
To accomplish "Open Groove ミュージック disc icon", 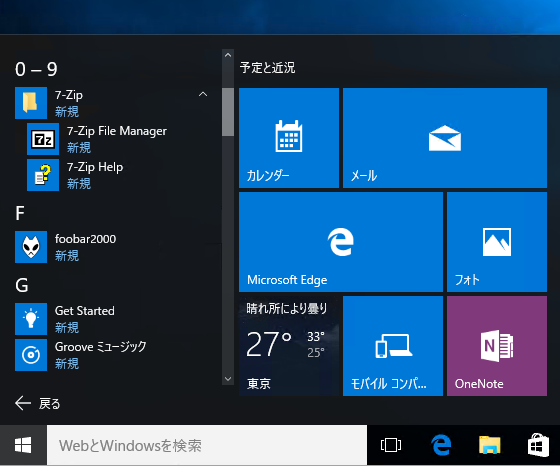I will tap(31, 355).
